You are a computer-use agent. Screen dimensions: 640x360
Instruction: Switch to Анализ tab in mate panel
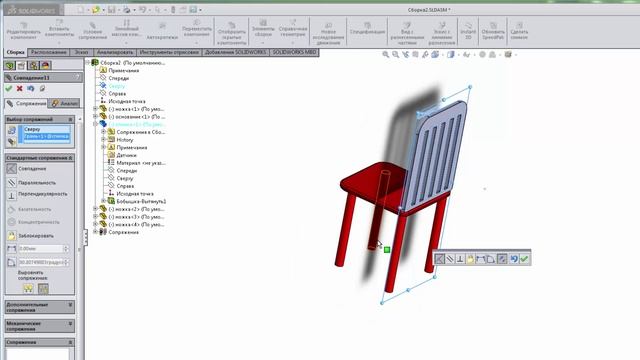[64, 104]
